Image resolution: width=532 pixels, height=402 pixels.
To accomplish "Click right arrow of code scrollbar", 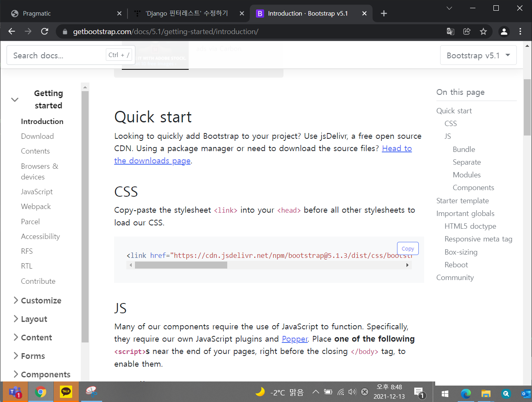I will click(407, 265).
